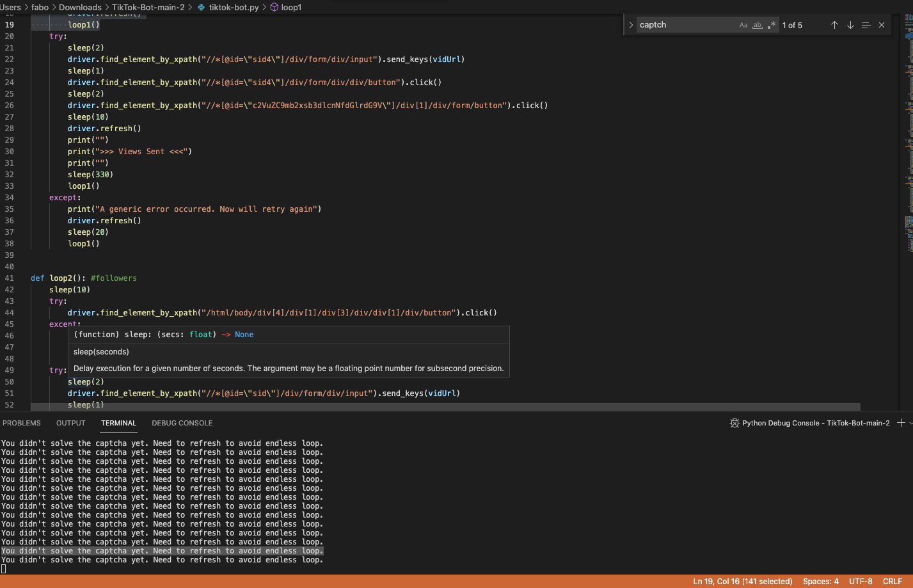
Task: Toggle Match Case in the find widget
Action: coord(743,25)
